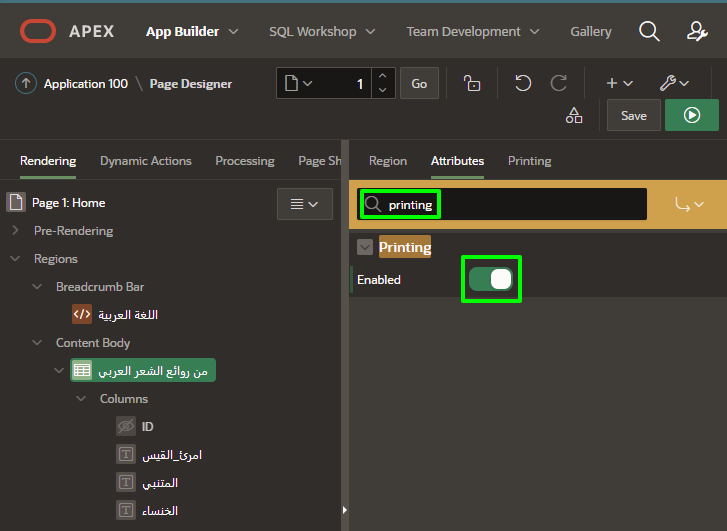Click the search magnifier icon in header
Viewport: 727px width, 531px height.
(x=649, y=31)
